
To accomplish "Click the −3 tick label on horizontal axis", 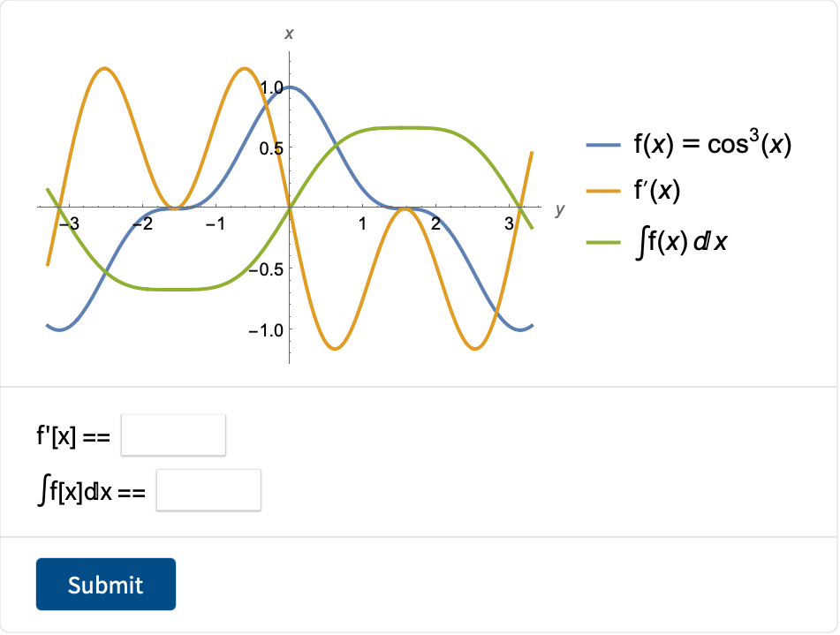I will tap(69, 223).
